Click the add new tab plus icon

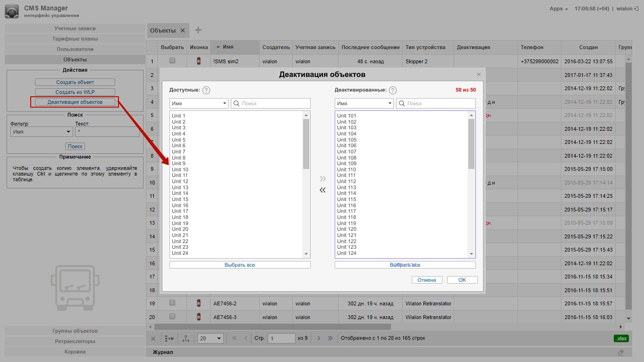198,30
